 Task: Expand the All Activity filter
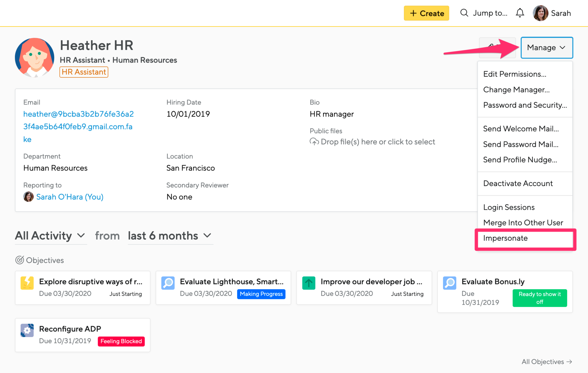point(51,236)
